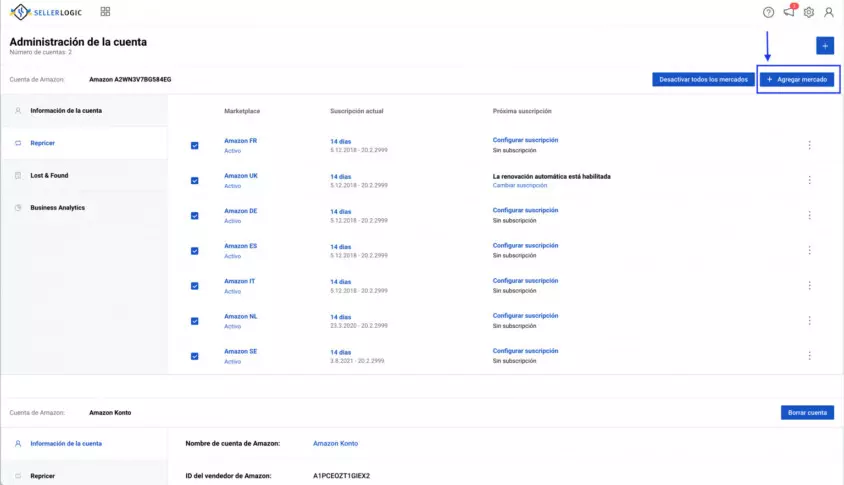Click the Amazon UK marketplace name

point(241,176)
